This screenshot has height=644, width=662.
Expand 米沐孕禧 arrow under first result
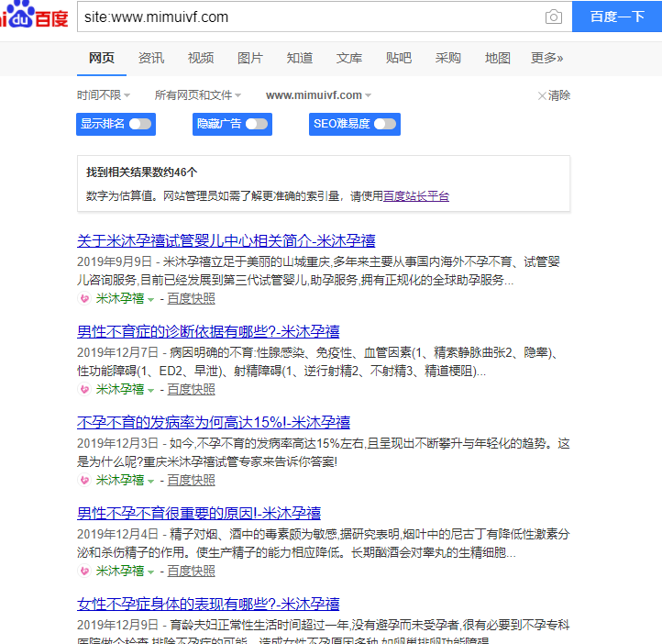[x=150, y=300]
